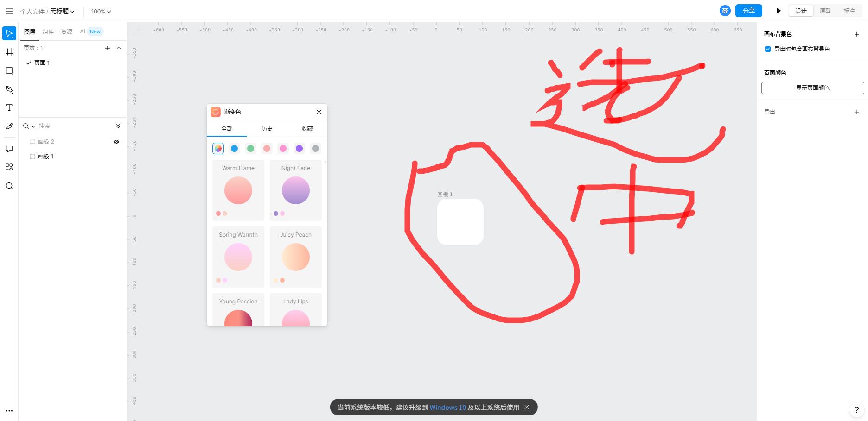Apply the Spring Warmth gradient
868x421 pixels.
238,257
